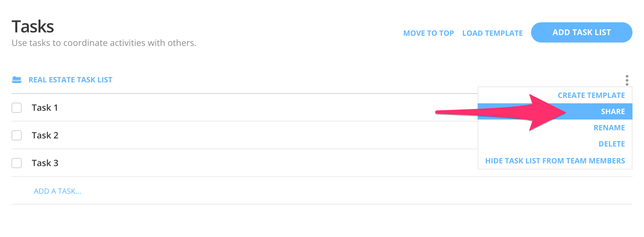
Task: Select the Task 2 label
Action: [45, 135]
